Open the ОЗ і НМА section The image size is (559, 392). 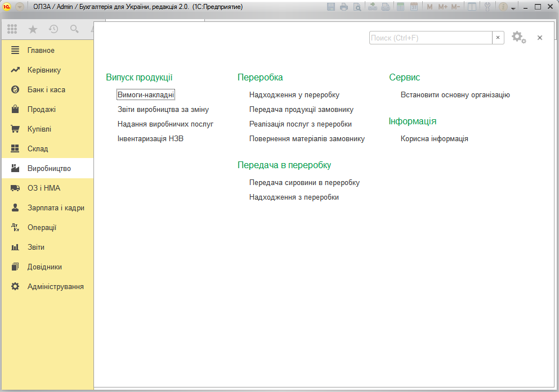click(48, 188)
